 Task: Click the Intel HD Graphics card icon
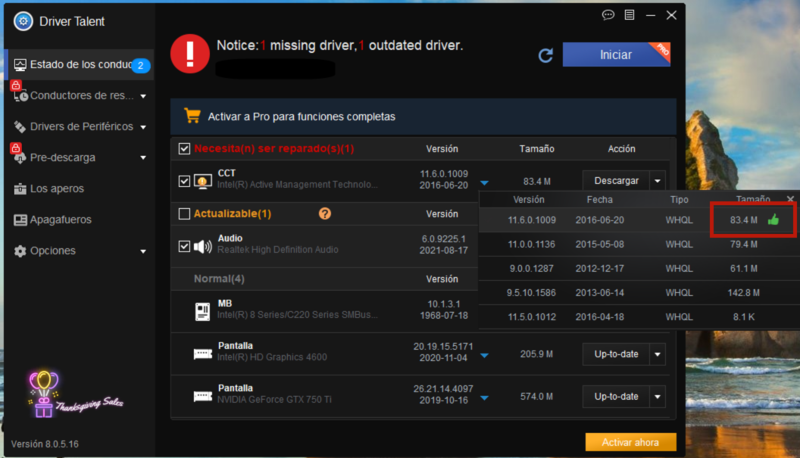(x=203, y=353)
